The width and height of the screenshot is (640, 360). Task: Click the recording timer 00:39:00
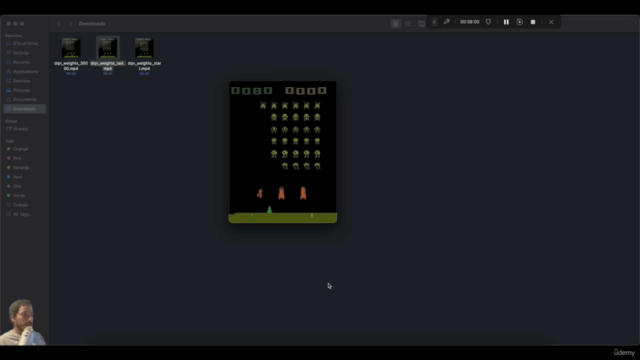469,22
